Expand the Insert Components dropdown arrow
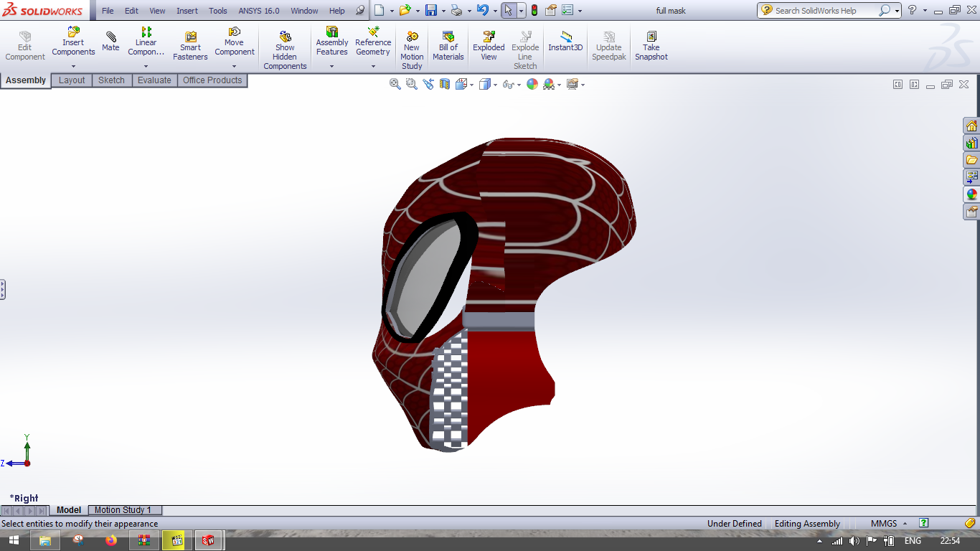This screenshot has height=551, width=980. (73, 67)
